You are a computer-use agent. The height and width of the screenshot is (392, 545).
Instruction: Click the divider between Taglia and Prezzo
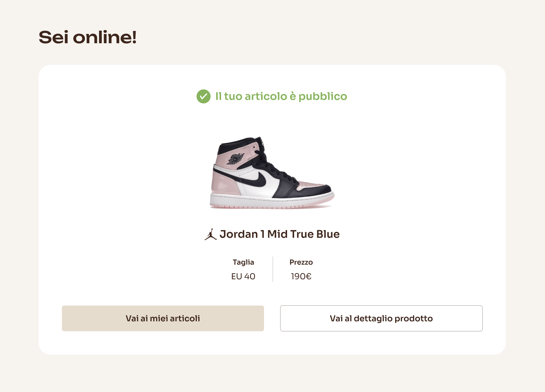click(x=273, y=269)
